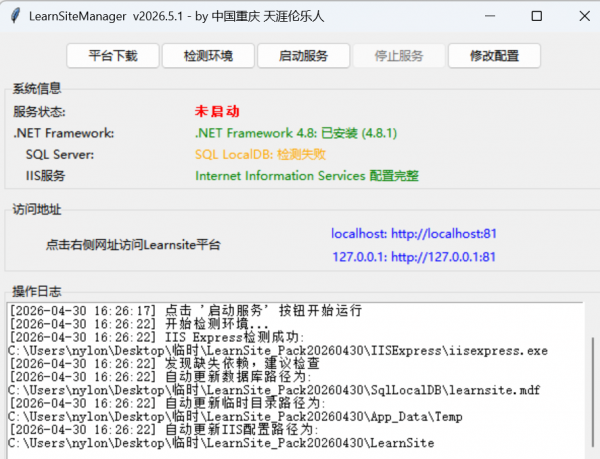Image resolution: width=600 pixels, height=459 pixels.
Task: Click the 系统信息 group heading
Action: pyautogui.click(x=37, y=88)
